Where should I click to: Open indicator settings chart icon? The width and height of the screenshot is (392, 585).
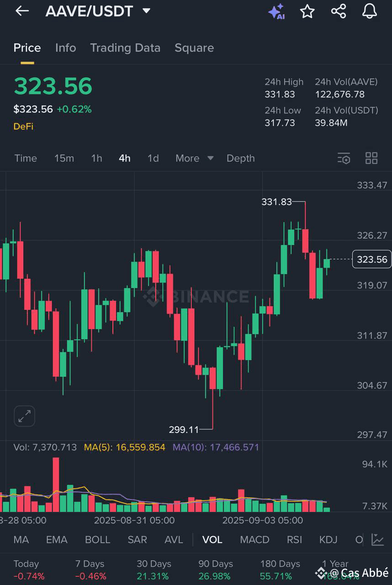(x=377, y=540)
